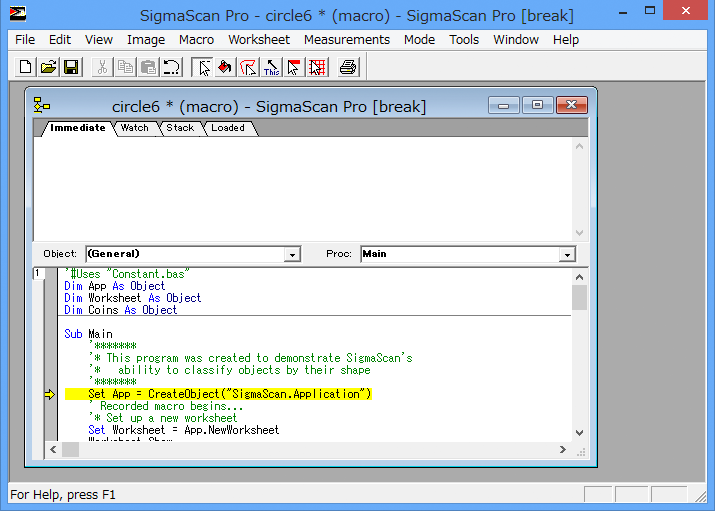This screenshot has height=511, width=715.
Task: Click the Print icon
Action: (348, 67)
